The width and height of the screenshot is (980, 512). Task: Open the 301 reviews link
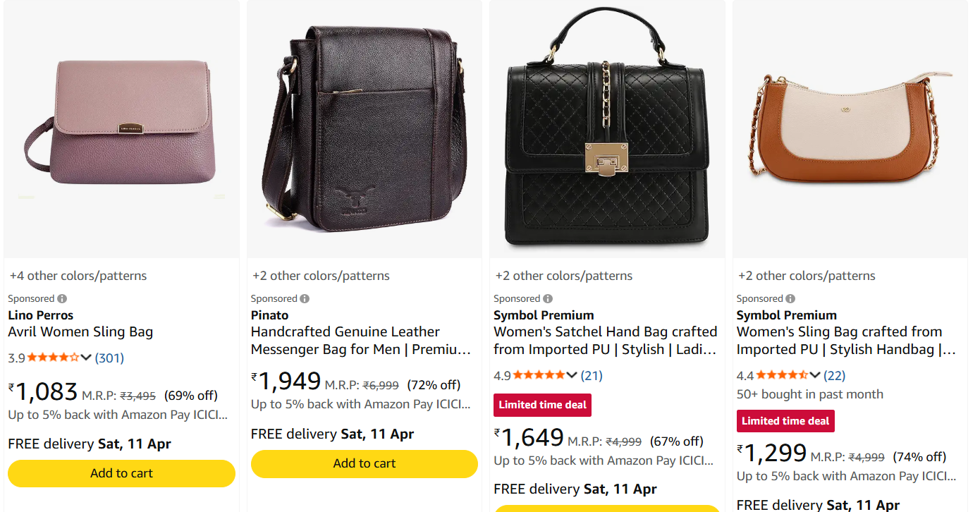click(109, 358)
